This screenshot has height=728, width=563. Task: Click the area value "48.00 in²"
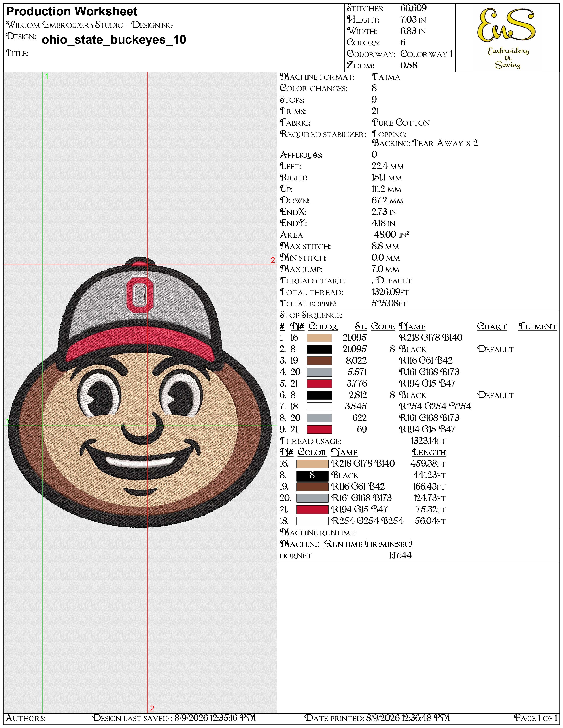[x=391, y=235]
